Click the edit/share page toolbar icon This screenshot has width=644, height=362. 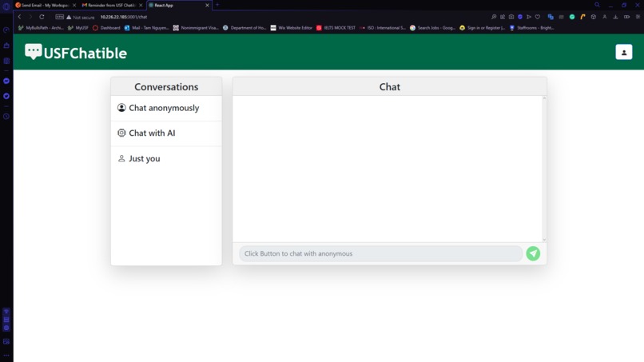503,17
